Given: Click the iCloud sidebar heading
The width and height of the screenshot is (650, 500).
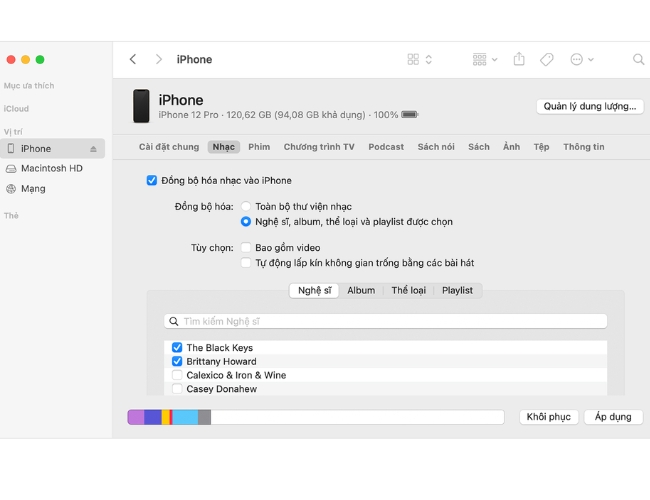Looking at the screenshot, I should coord(16,109).
